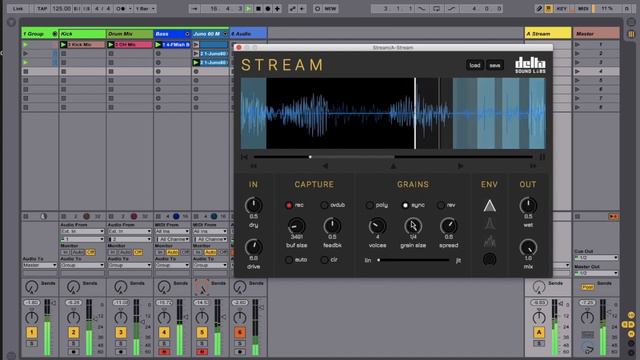
Task: Click the transport Record button
Action: tap(268, 9)
